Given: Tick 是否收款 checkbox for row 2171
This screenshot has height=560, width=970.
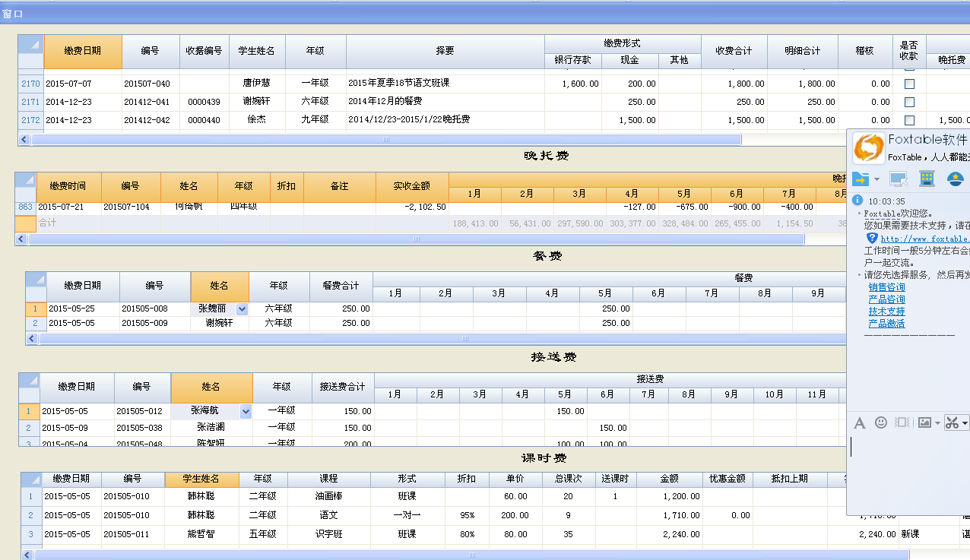Looking at the screenshot, I should (x=909, y=102).
